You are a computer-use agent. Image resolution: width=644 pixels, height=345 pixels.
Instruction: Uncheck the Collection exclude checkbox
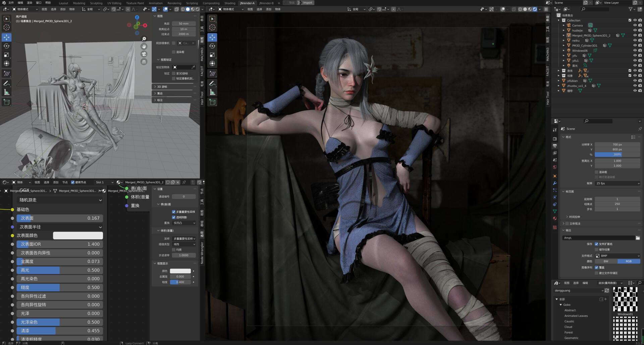(x=630, y=20)
